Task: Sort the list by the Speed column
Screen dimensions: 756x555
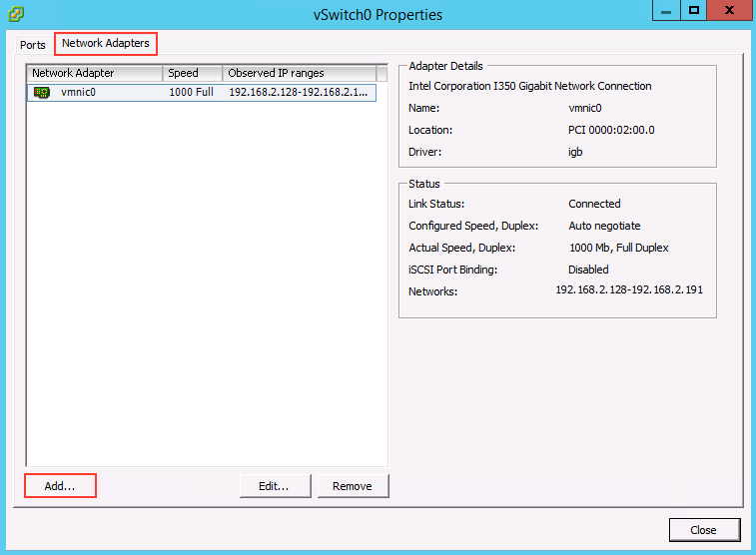Action: (192, 73)
